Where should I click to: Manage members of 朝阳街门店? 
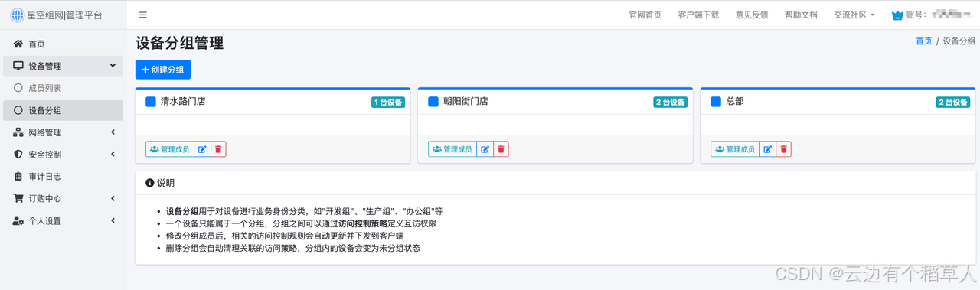(x=452, y=149)
